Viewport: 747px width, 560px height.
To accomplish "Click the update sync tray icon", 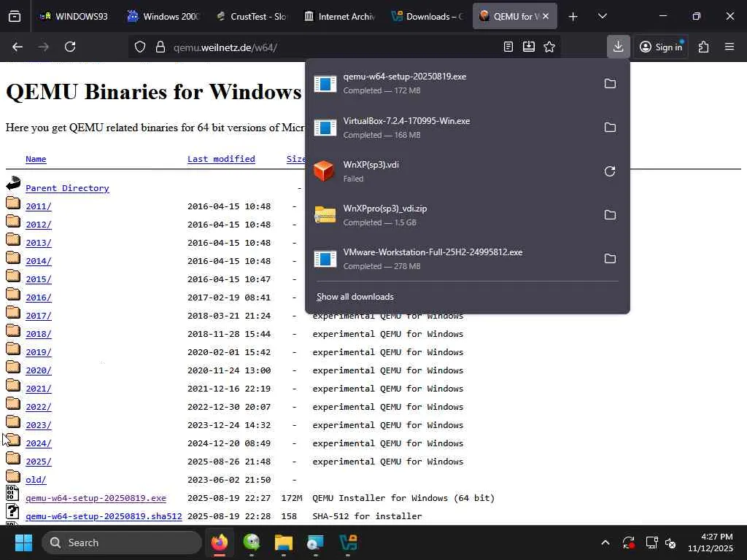I will point(628,542).
